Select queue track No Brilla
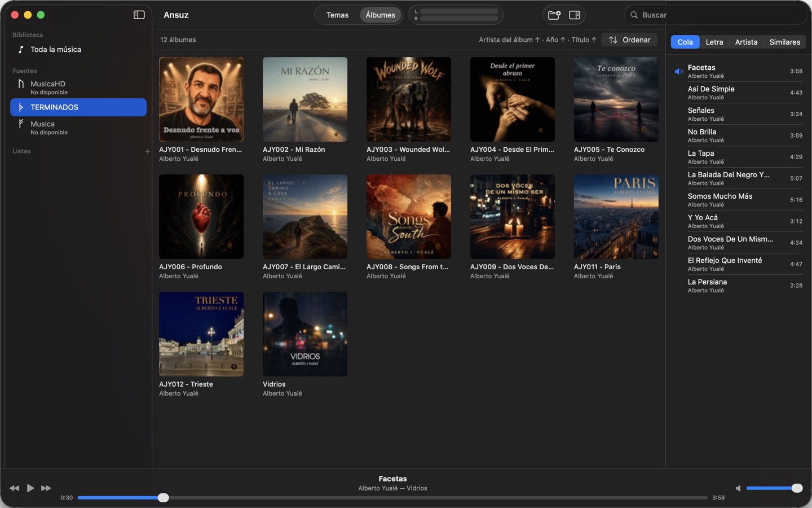This screenshot has width=812, height=508. (x=738, y=135)
